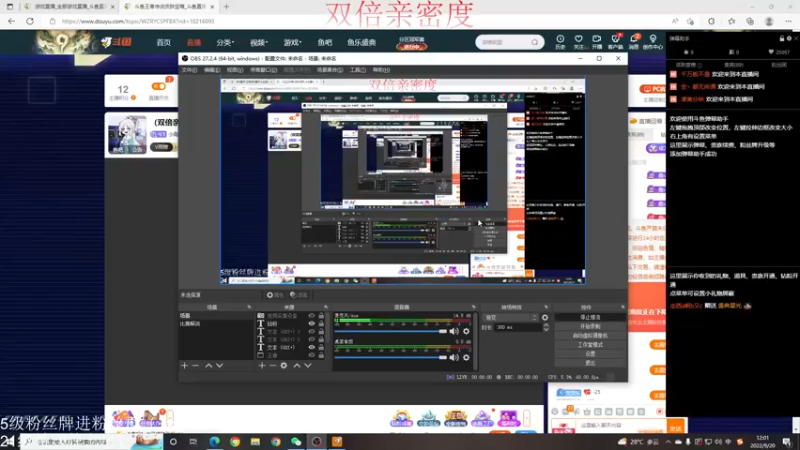Pop out the 混音器 mixer dock icon
800x450 pixels.
pos(473,307)
